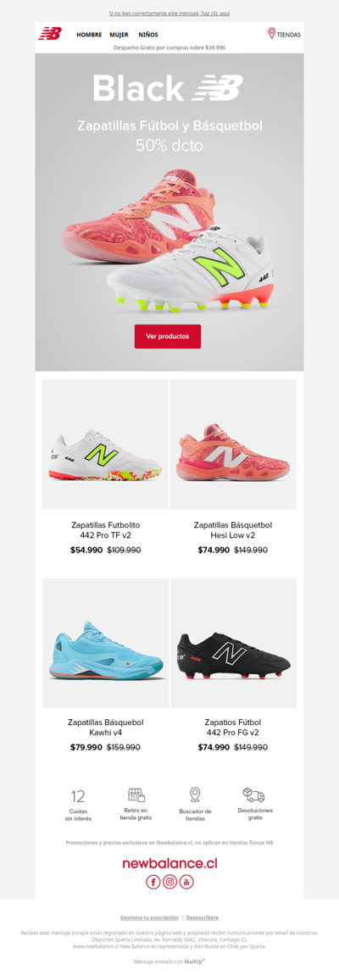This screenshot has width=339, height=980.
Task: Open the TIENDAS location pin icon
Action: [271, 34]
